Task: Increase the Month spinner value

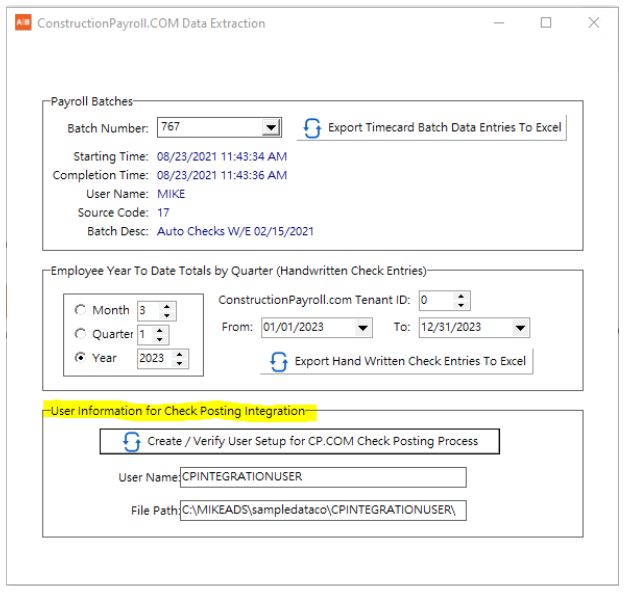Action: tap(167, 306)
